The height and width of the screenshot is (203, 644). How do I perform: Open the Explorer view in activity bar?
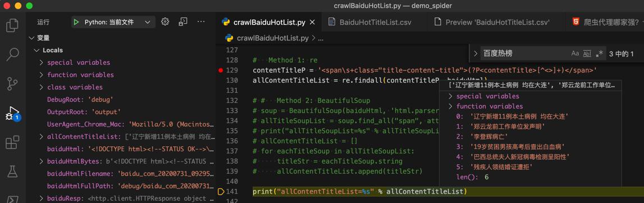[x=12, y=25]
